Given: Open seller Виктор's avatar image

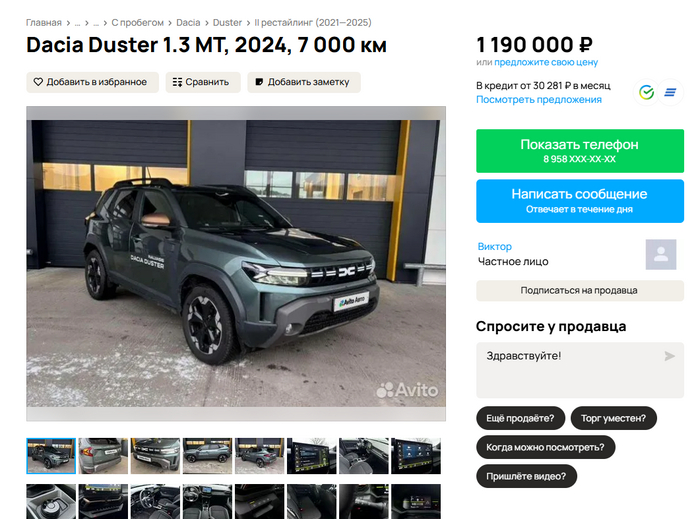Looking at the screenshot, I should click(x=661, y=254).
